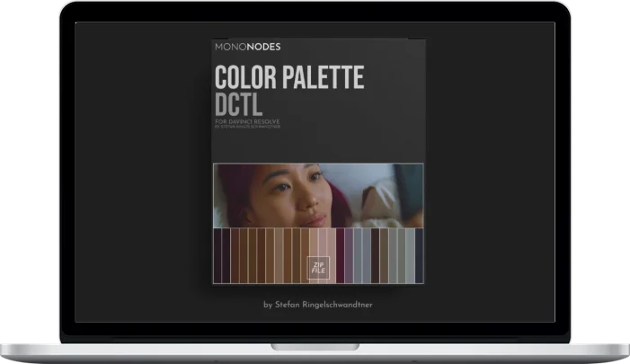This screenshot has width=630, height=364.
Task: Click the MONONODES logo
Action: click(x=246, y=46)
